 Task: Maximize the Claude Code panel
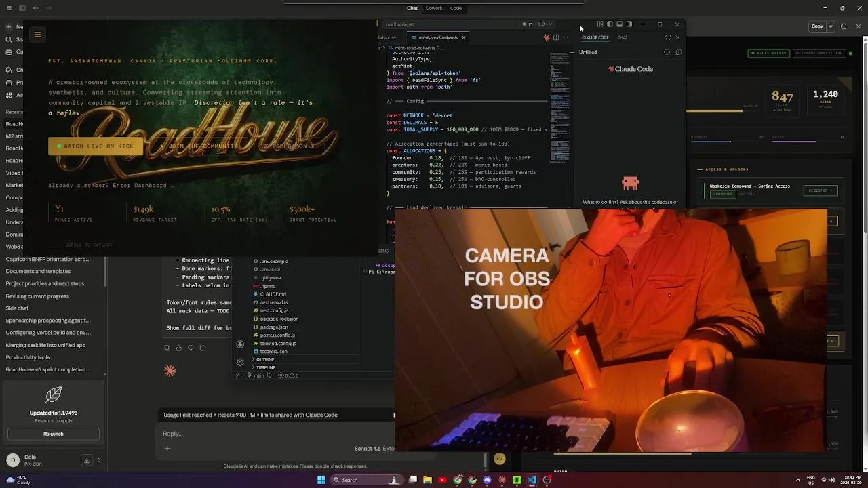pos(668,38)
